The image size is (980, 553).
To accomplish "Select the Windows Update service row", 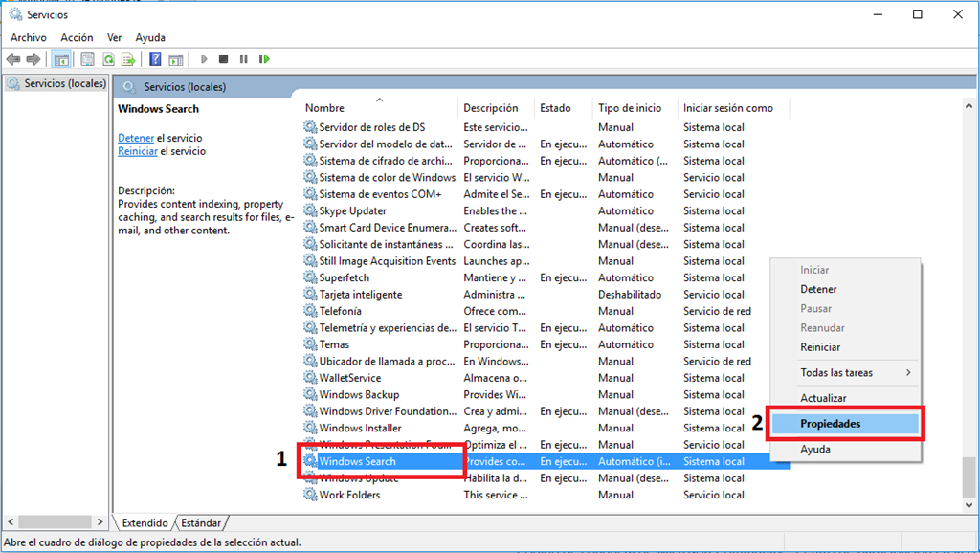I will (546, 478).
